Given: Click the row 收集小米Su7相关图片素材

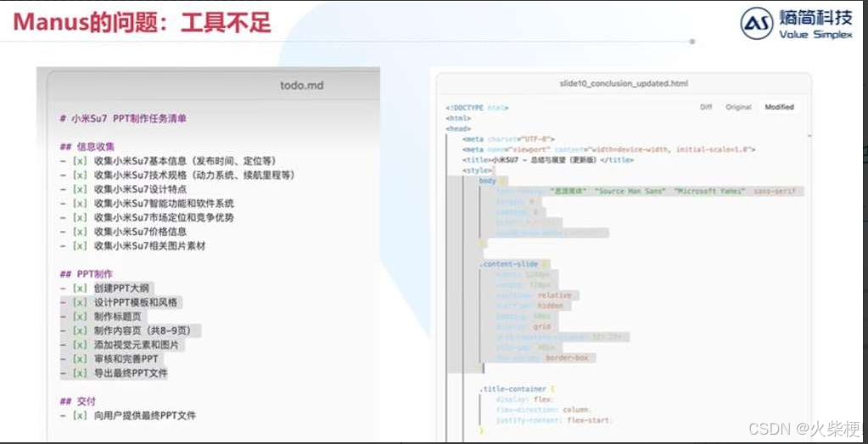Looking at the screenshot, I should coord(133,246).
